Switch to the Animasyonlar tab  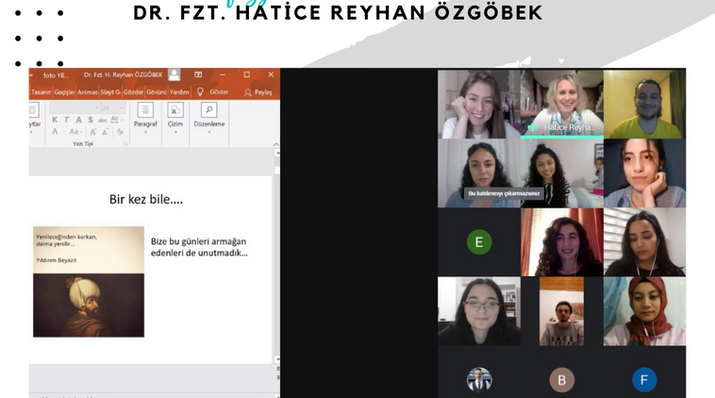pos(87,92)
